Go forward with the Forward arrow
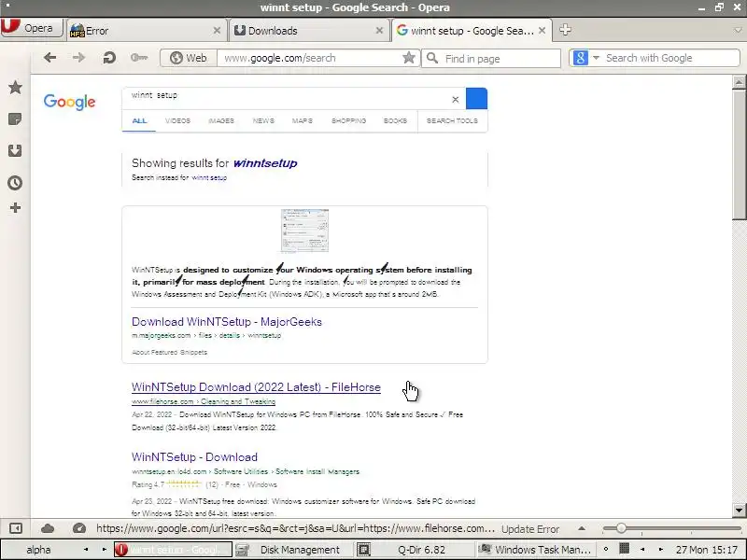 point(78,58)
